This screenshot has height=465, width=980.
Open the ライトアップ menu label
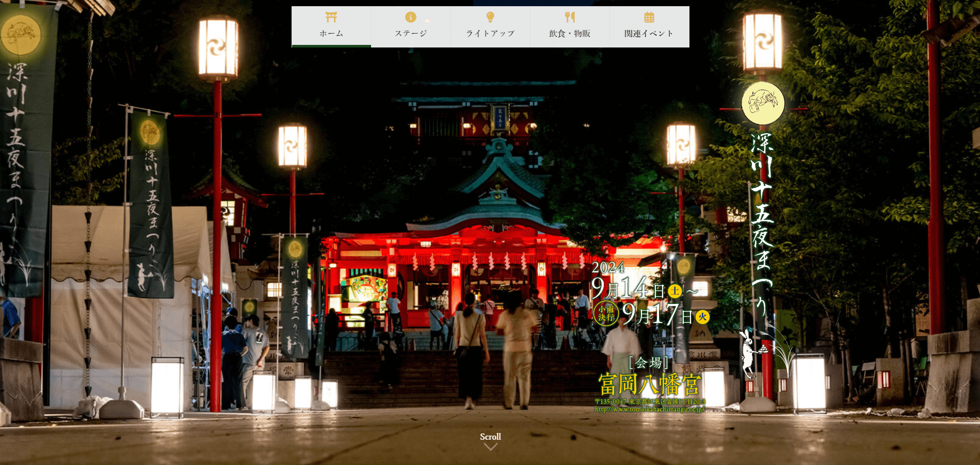click(x=490, y=34)
